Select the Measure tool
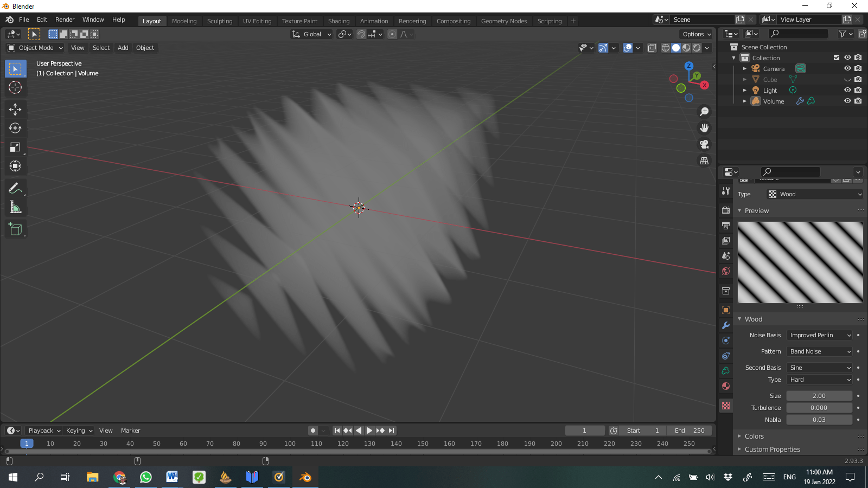Image resolution: width=868 pixels, height=488 pixels. 15,207
